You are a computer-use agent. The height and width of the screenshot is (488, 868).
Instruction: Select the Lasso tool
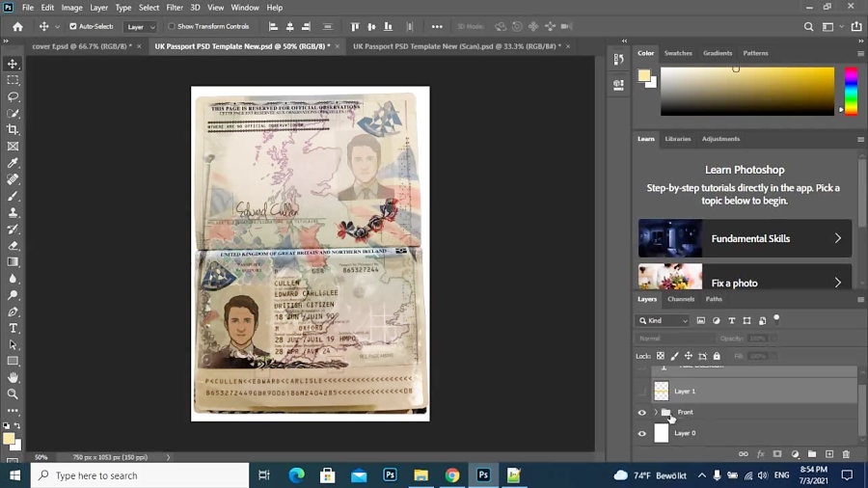coord(14,96)
